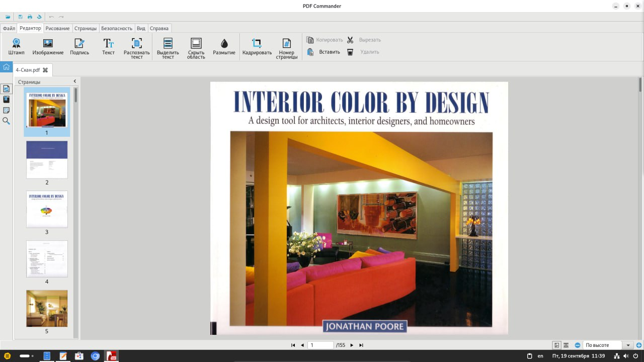Click the blue zoom out minus button
The height and width of the screenshot is (362, 644).
tap(578, 345)
